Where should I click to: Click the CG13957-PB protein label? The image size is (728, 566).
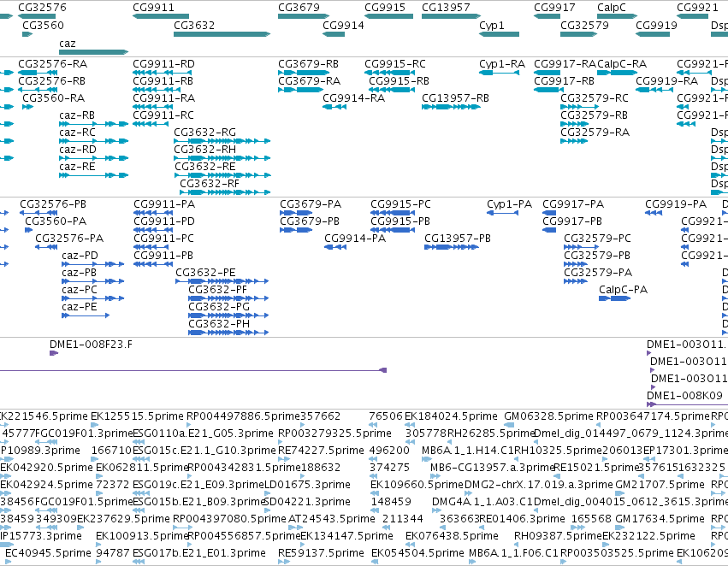pyautogui.click(x=458, y=239)
